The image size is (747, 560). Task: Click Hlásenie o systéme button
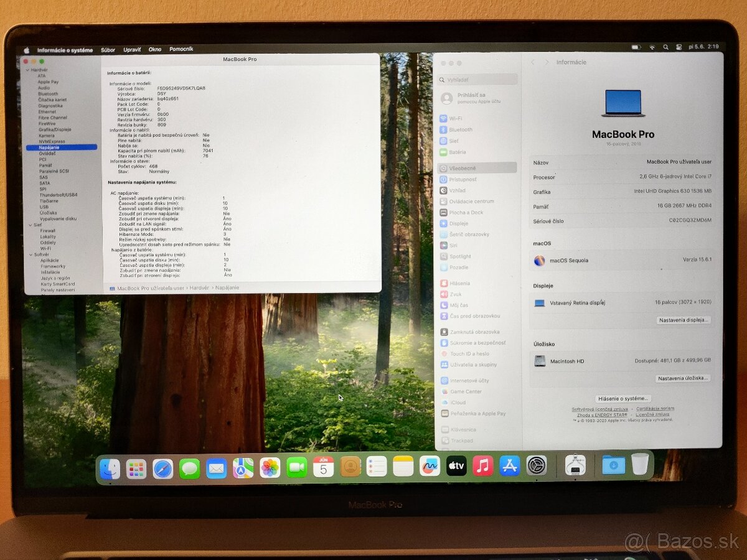tap(622, 398)
